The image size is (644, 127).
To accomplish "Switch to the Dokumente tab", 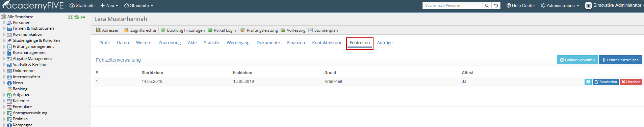I will (268, 43).
